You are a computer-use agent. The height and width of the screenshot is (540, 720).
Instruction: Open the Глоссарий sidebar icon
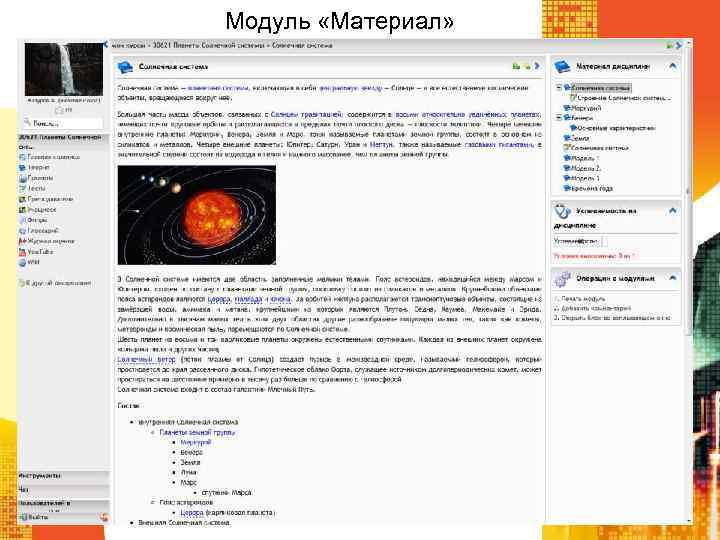(22, 231)
